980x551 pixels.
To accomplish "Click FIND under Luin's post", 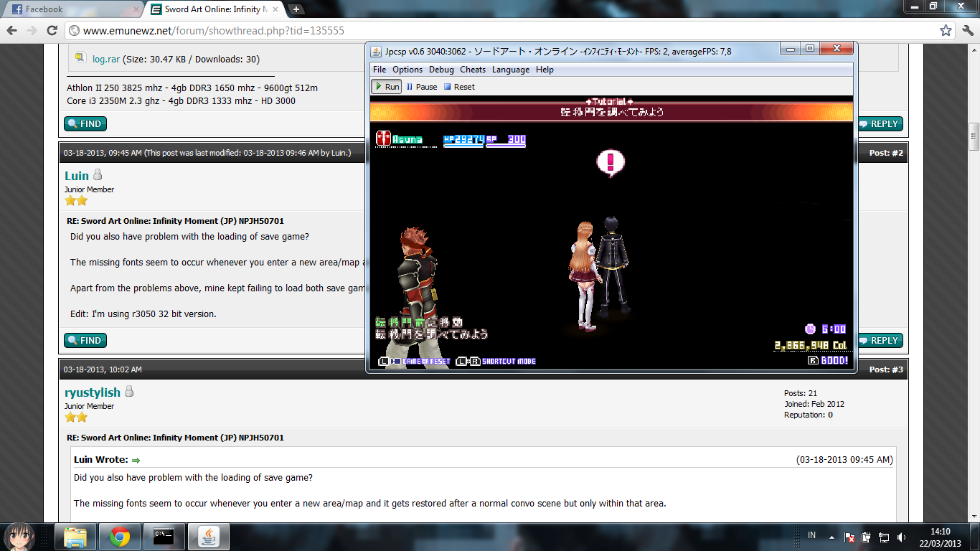I will pyautogui.click(x=85, y=340).
